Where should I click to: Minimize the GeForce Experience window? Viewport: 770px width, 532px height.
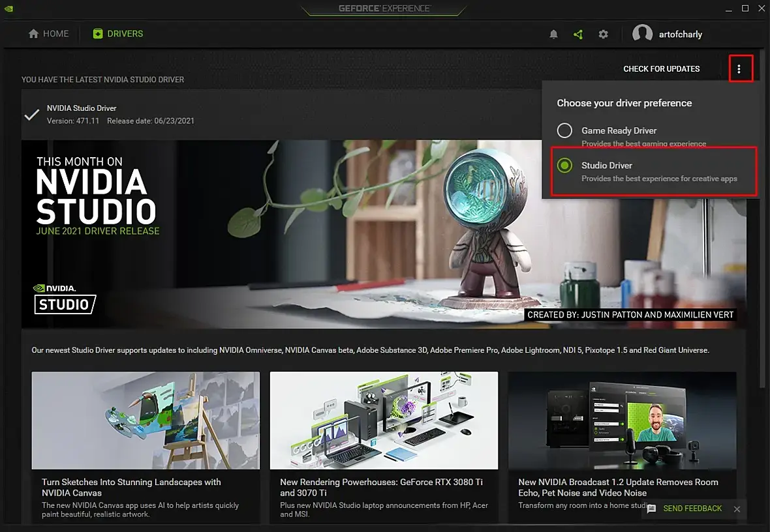tap(729, 9)
